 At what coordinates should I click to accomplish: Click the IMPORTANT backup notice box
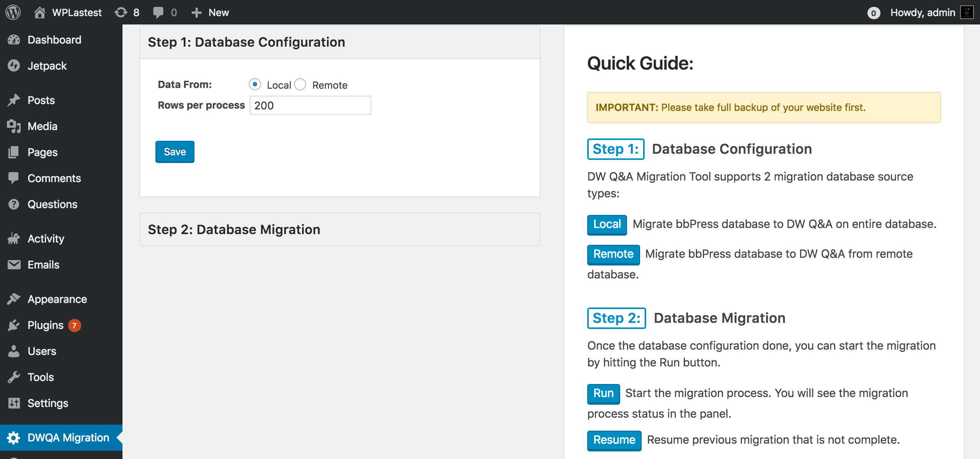point(764,107)
